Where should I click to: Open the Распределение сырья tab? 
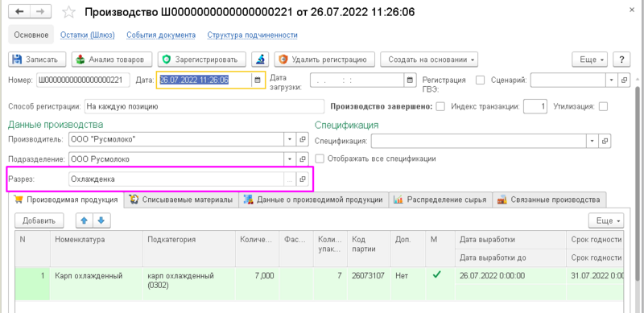440,200
